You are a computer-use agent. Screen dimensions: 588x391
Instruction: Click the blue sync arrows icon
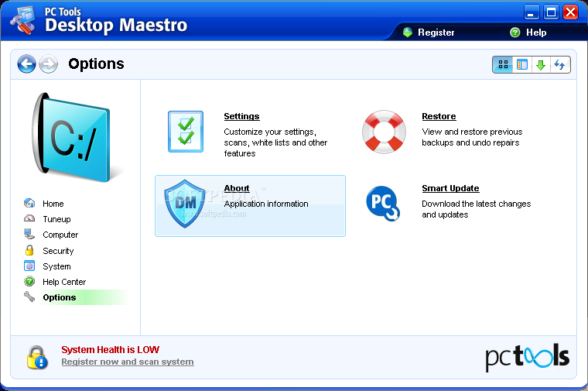pos(560,64)
